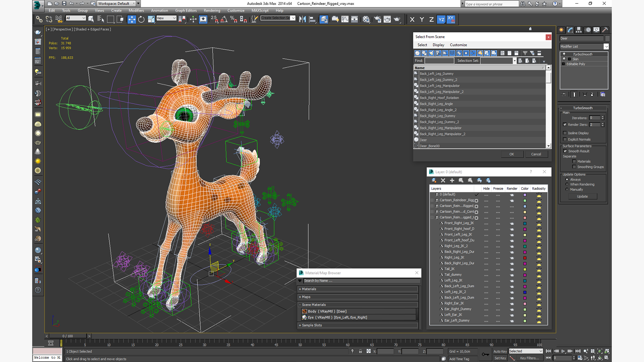Click the Select and Link chain icon
This screenshot has width=644, height=362.
39,19
